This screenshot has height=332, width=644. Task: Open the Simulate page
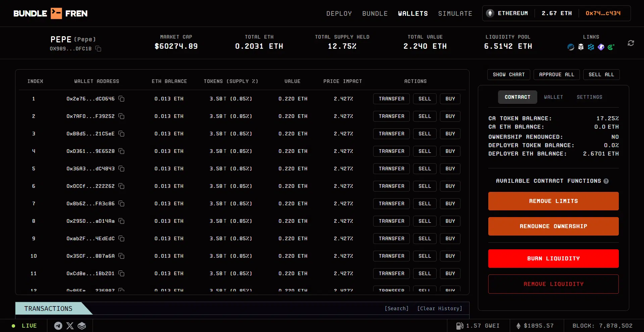tap(455, 13)
